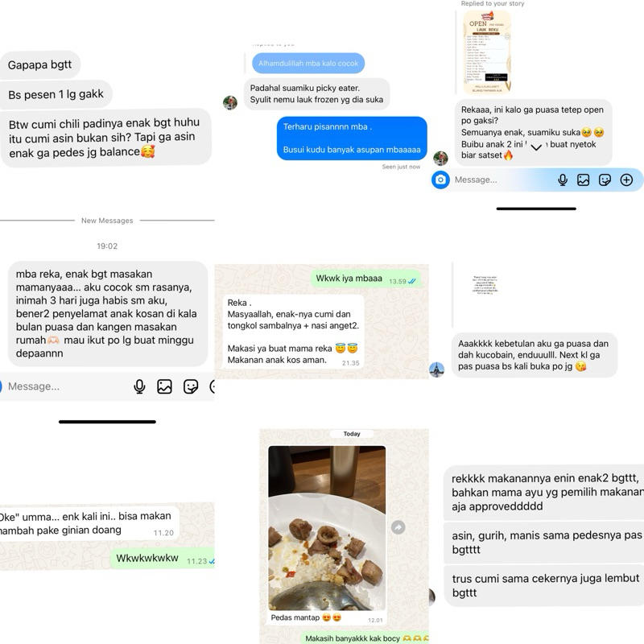Screen dimensions: 644x644
Task: Tap the microphone icon beside blue camera
Action: (x=563, y=180)
